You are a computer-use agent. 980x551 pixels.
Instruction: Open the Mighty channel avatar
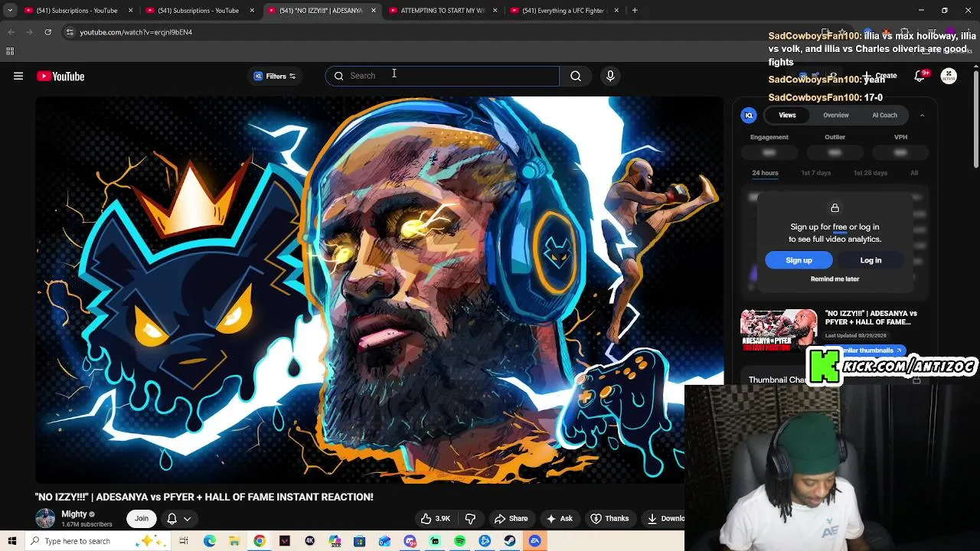click(45, 518)
